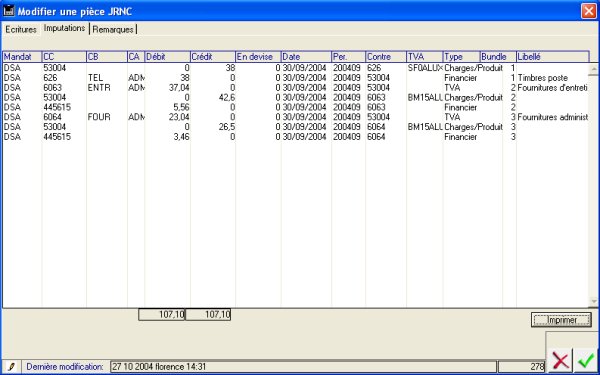Click the Per. column header
This screenshot has height=375, width=600.
click(349, 57)
